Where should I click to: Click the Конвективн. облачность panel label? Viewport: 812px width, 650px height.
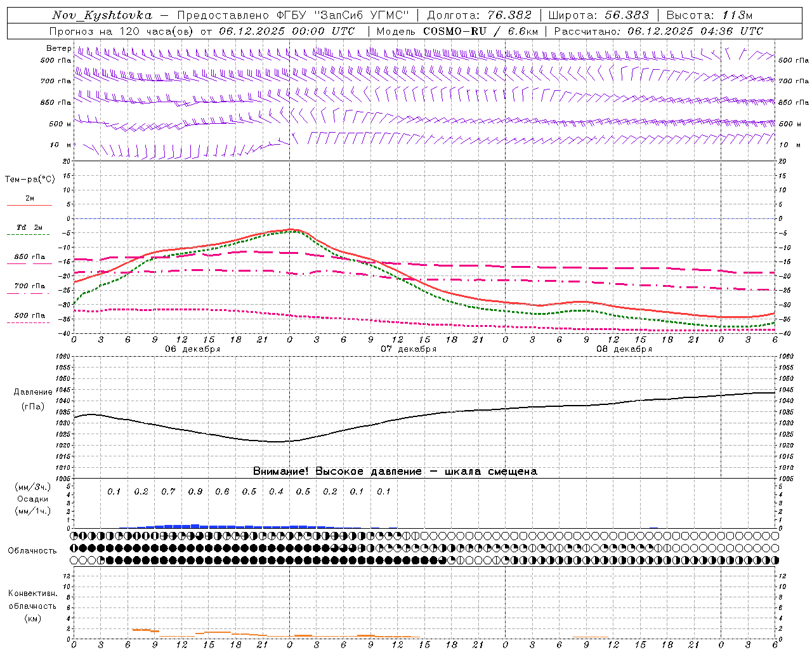point(32,606)
